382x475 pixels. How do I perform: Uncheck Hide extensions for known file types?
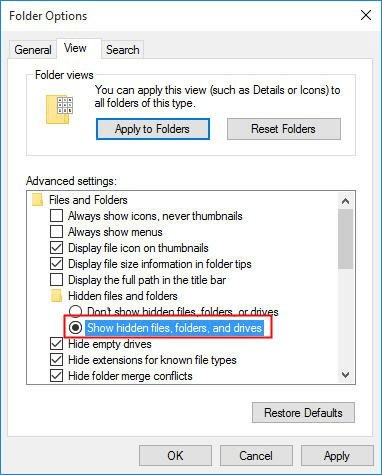coord(56,360)
